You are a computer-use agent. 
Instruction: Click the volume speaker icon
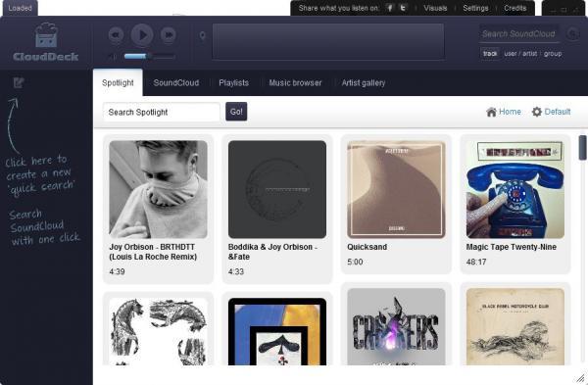click(x=113, y=57)
